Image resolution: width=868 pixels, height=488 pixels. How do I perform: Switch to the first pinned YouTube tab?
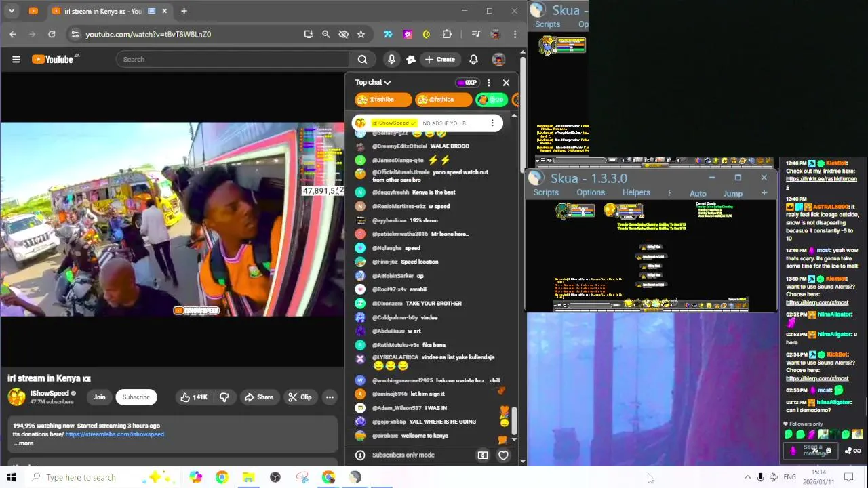pos(34,11)
